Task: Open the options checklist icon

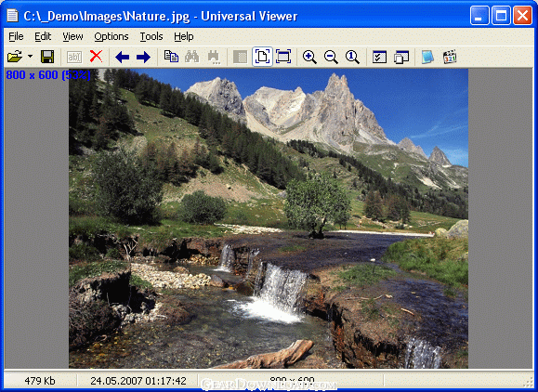Action: pyautogui.click(x=379, y=57)
